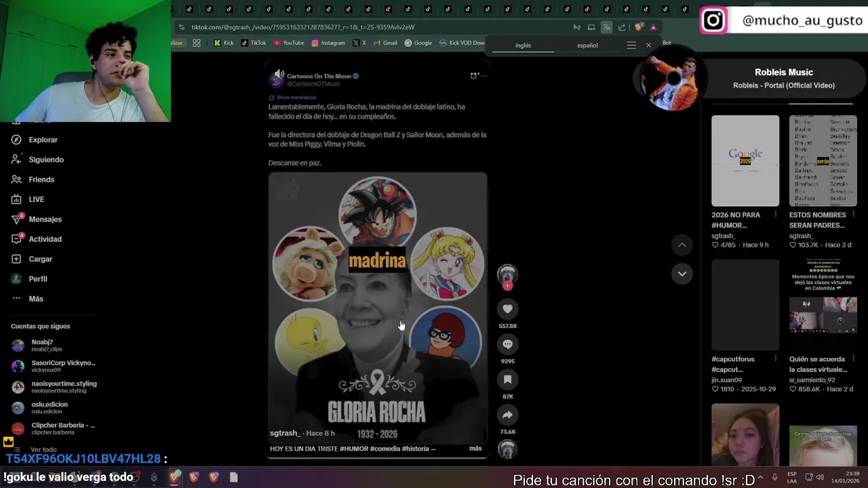Like the video with heart icon
The height and width of the screenshot is (488, 868).
point(507,309)
